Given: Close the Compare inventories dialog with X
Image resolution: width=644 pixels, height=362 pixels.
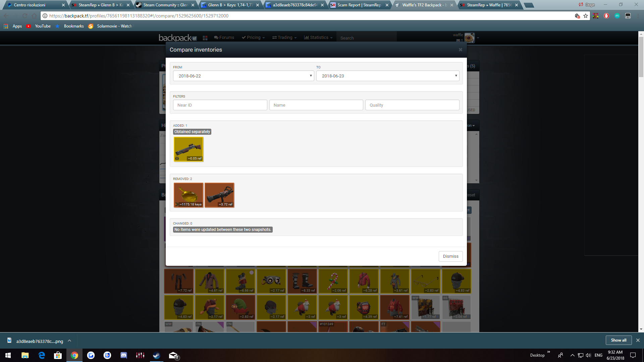Looking at the screenshot, I should click(x=461, y=50).
